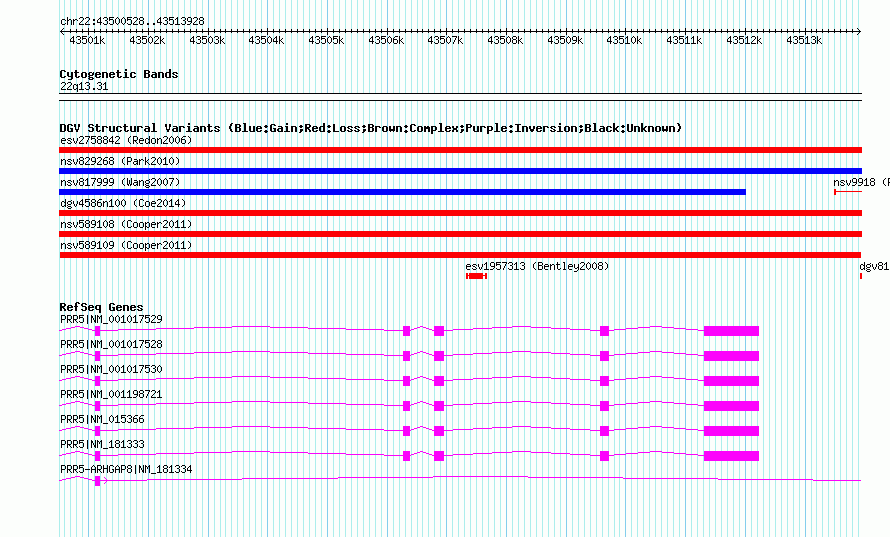Image resolution: width=890 pixels, height=537 pixels.
Task: Click the large last exon of PRR5|NM_001198721
Action: [731, 406]
